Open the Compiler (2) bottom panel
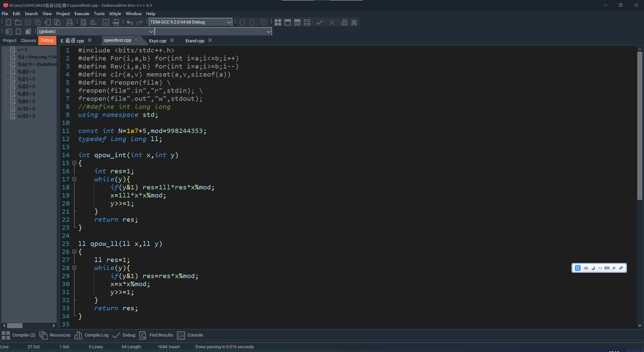Viewport: 644px width, 352px height. pos(19,335)
